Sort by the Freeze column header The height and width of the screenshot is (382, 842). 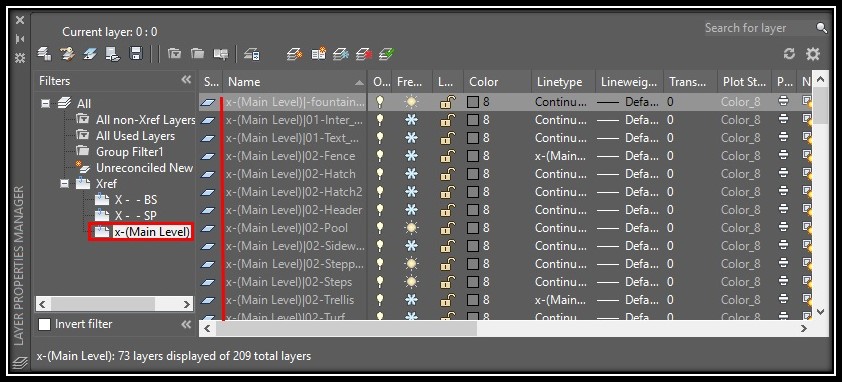pyautogui.click(x=412, y=82)
